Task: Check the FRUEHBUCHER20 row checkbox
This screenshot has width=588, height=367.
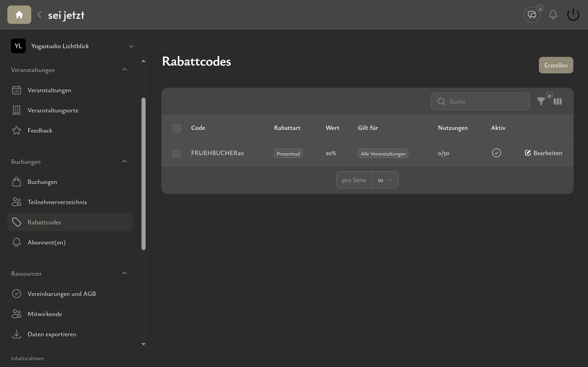Action: pos(176,153)
